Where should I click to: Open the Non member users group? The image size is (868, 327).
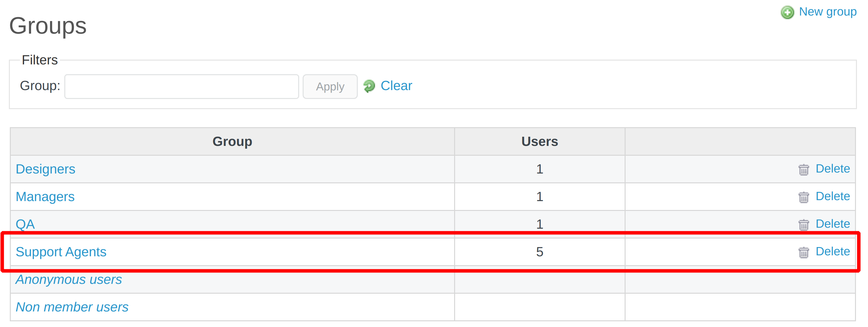72,307
